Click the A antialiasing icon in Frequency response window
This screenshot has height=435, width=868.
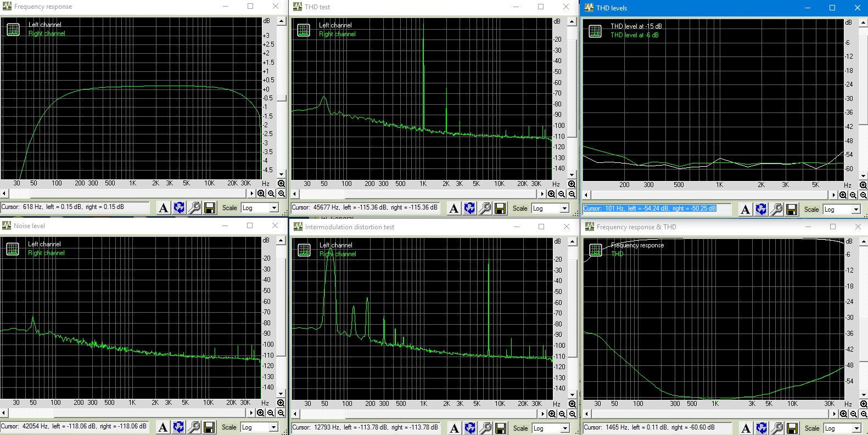(163, 208)
